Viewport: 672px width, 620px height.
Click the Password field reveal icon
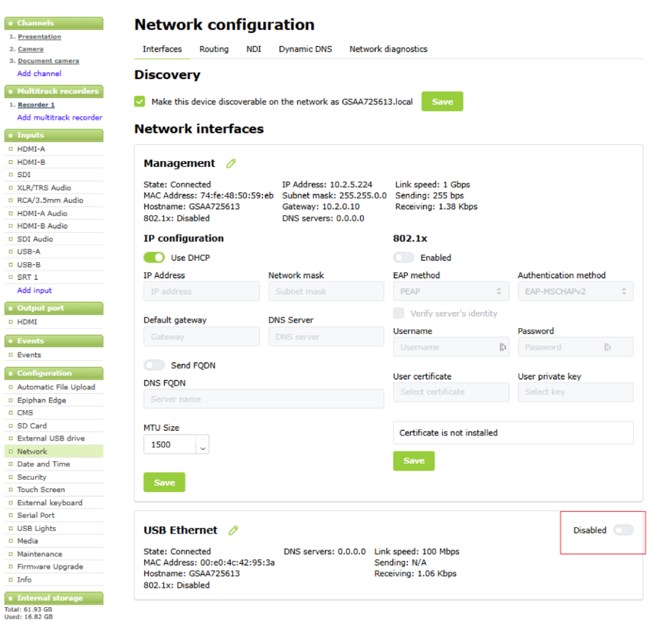coord(608,347)
